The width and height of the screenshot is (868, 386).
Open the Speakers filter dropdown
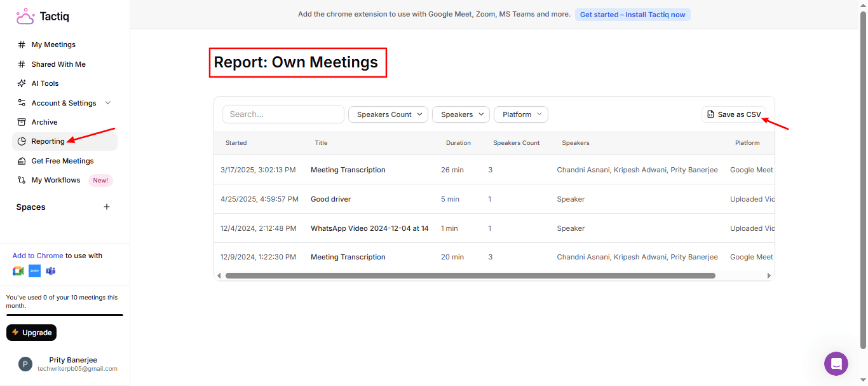461,114
